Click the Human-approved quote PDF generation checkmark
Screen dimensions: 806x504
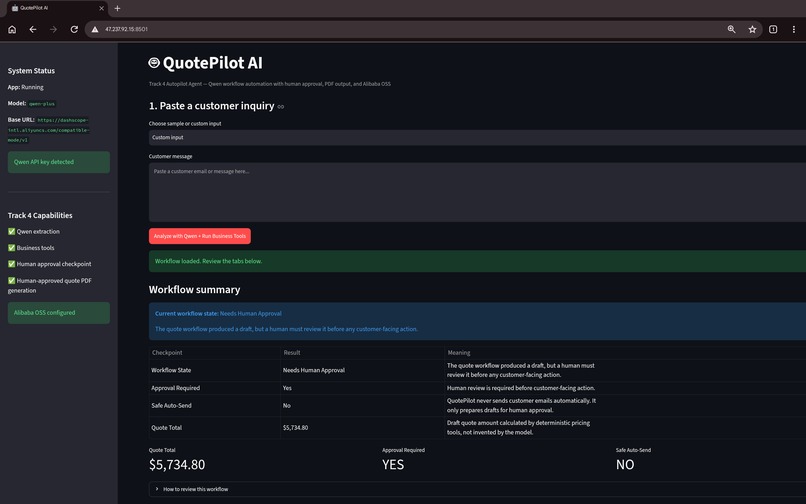click(49, 285)
